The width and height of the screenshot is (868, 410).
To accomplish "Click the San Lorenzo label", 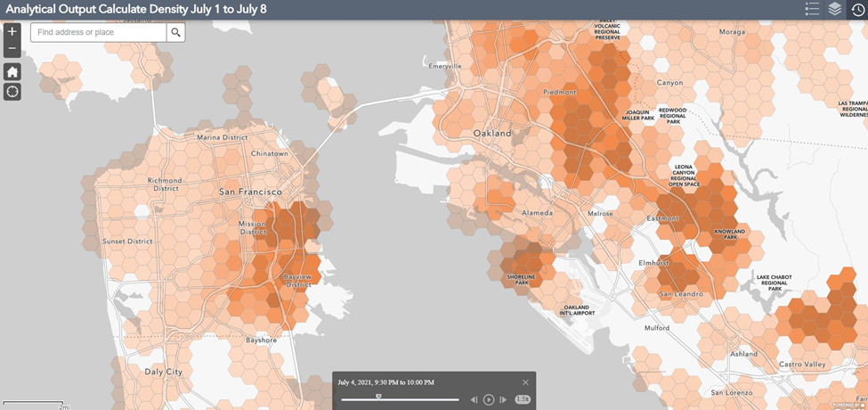I will (731, 392).
